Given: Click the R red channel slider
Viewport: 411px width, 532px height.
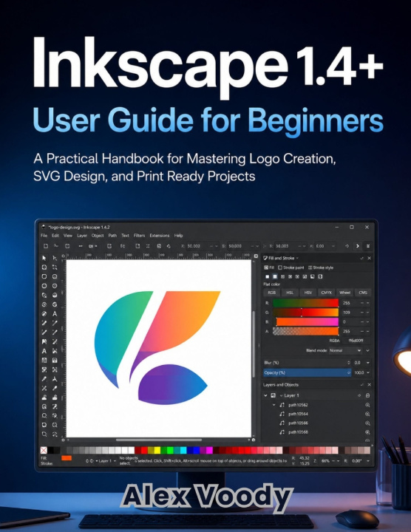Looking at the screenshot, I should click(306, 303).
